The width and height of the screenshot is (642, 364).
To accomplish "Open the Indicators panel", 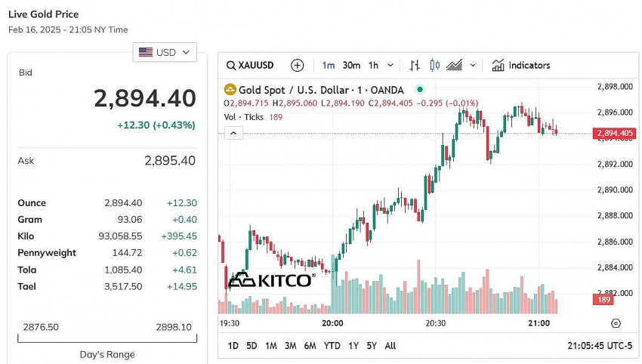I will click(x=521, y=66).
